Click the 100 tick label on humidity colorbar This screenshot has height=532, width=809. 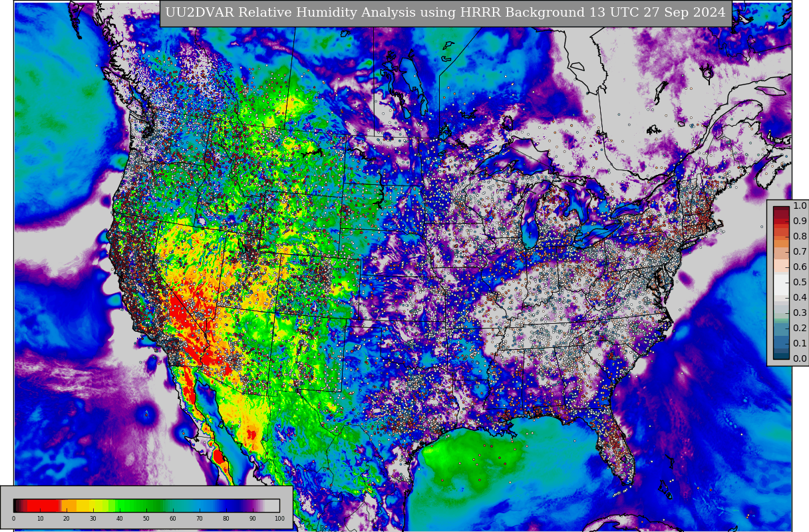279,519
